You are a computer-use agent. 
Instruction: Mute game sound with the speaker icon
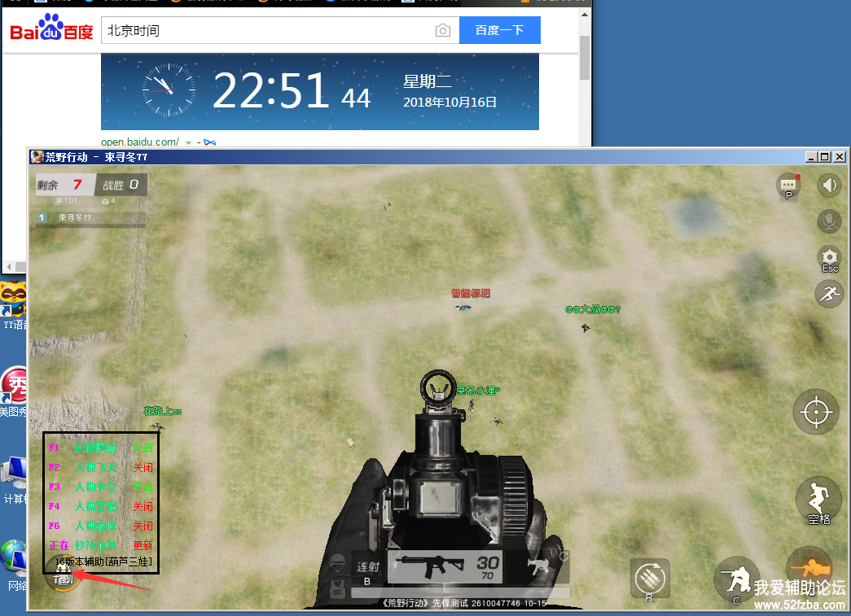point(829,186)
